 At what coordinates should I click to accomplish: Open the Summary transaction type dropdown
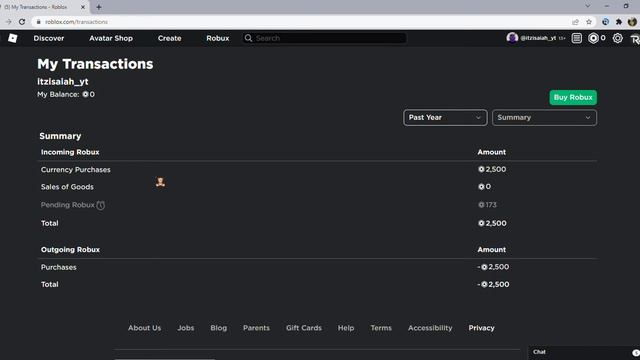[x=544, y=118]
